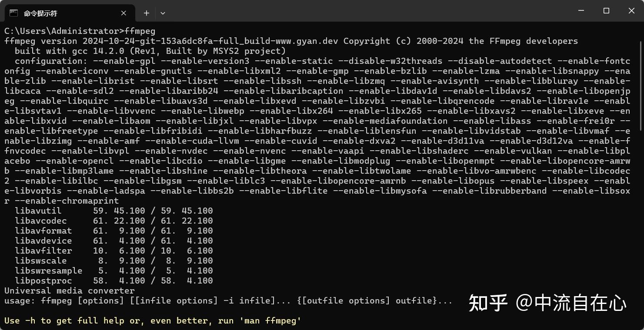The width and height of the screenshot is (644, 330).
Task: Maximize the terminal window
Action: [606, 11]
